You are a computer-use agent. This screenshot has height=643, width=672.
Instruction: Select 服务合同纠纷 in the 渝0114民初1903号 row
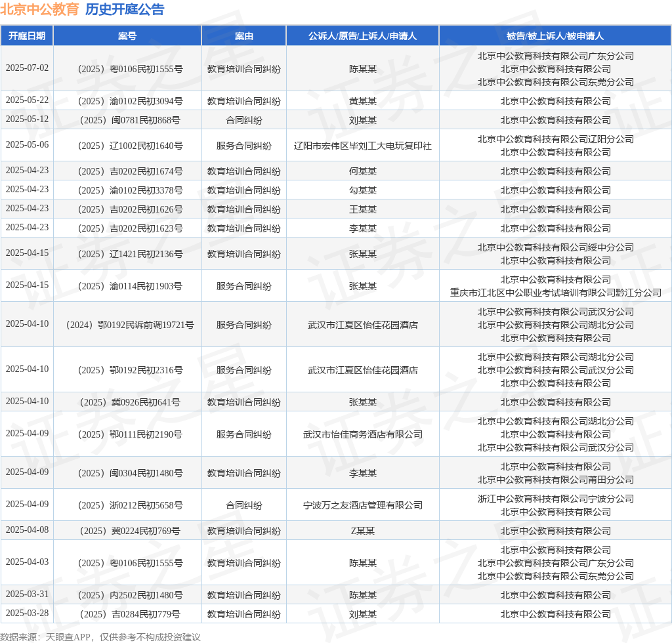point(244,286)
